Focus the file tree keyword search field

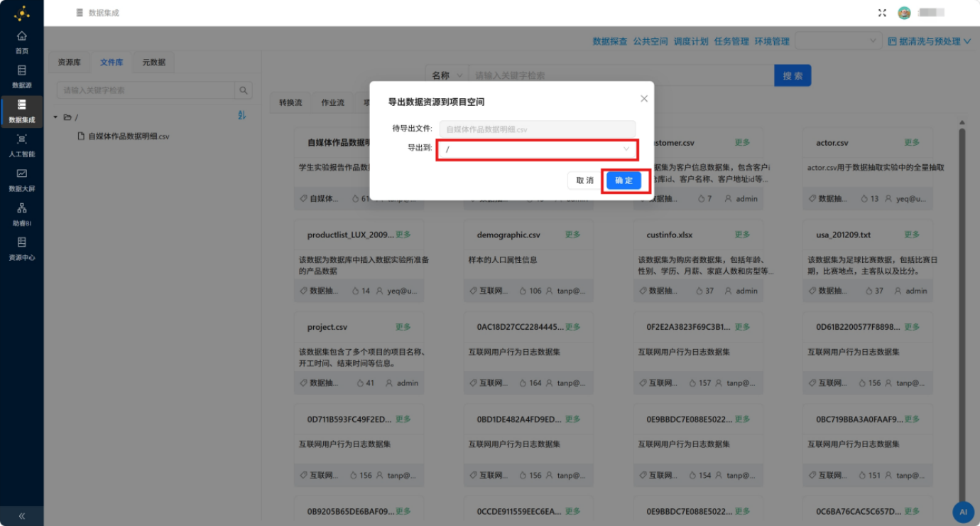146,90
